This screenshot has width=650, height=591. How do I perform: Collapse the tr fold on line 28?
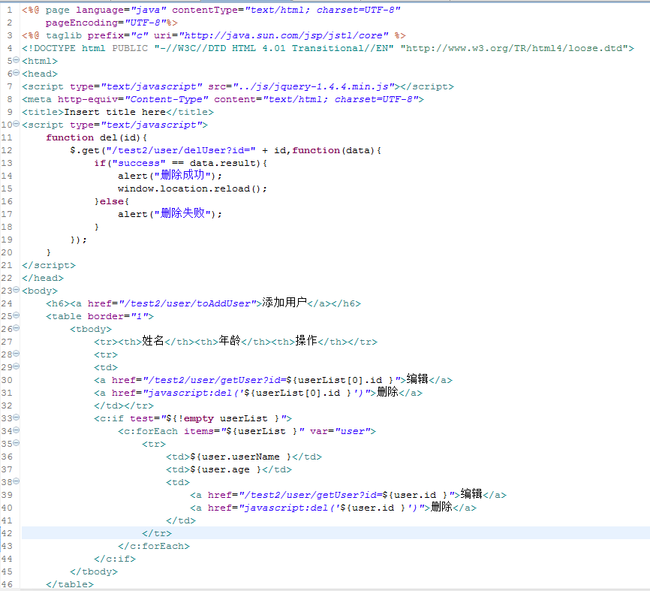point(16,354)
